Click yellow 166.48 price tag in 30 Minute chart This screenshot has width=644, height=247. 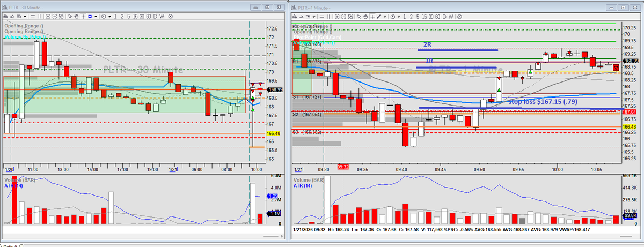click(273, 133)
